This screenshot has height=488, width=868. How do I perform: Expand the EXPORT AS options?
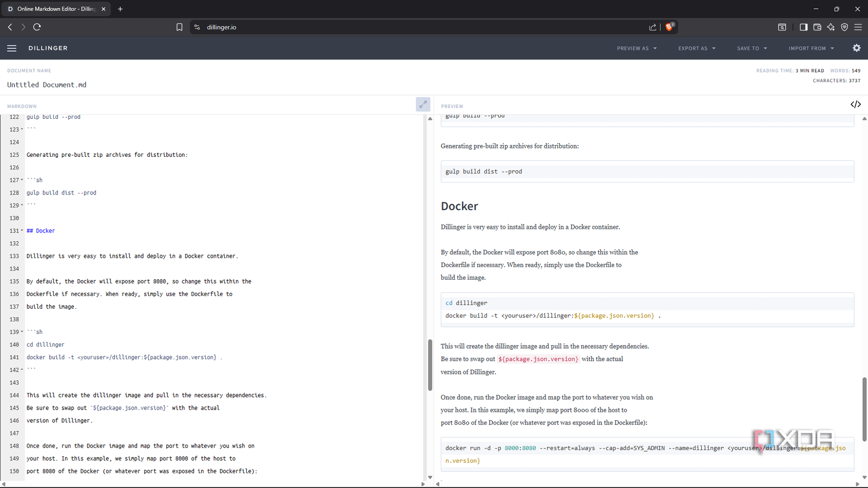point(697,48)
